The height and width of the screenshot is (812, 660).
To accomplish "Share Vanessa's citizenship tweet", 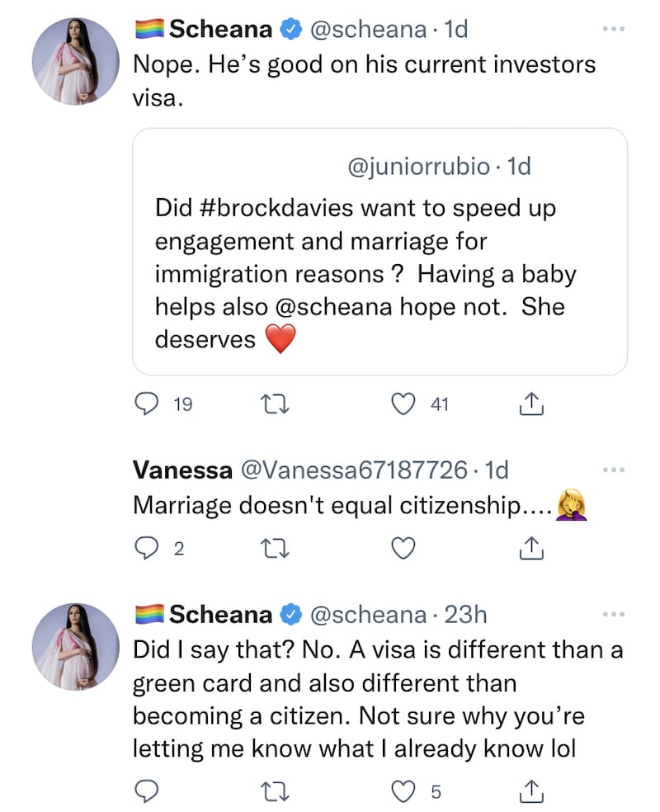I will (532, 547).
